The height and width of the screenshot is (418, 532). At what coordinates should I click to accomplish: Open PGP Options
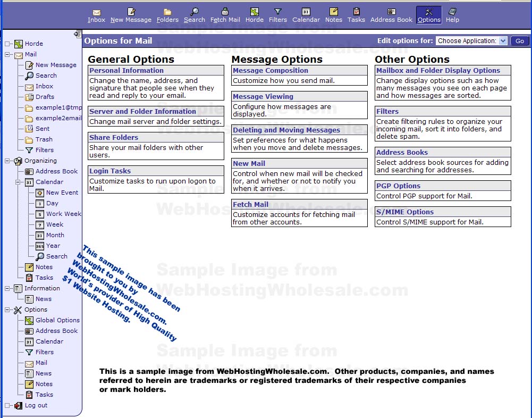coord(398,186)
